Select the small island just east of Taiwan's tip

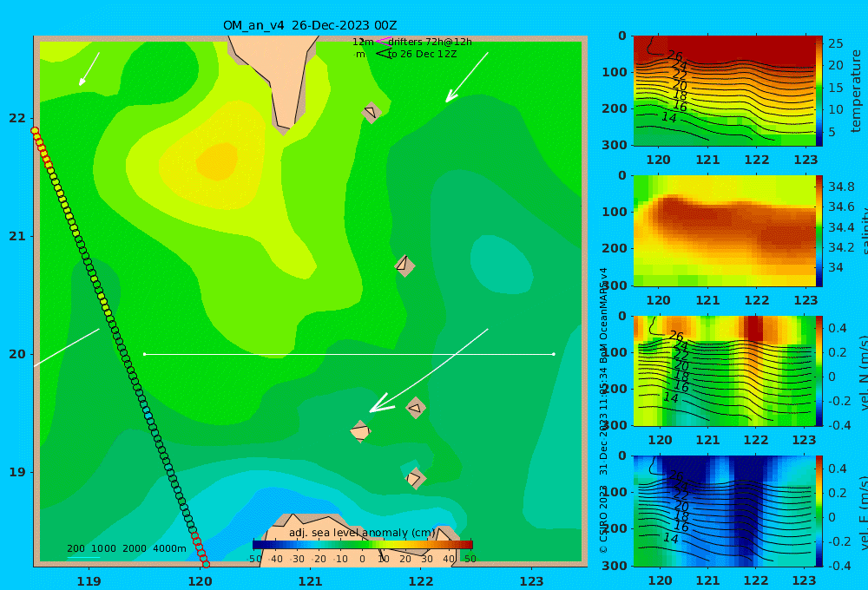pos(372,112)
